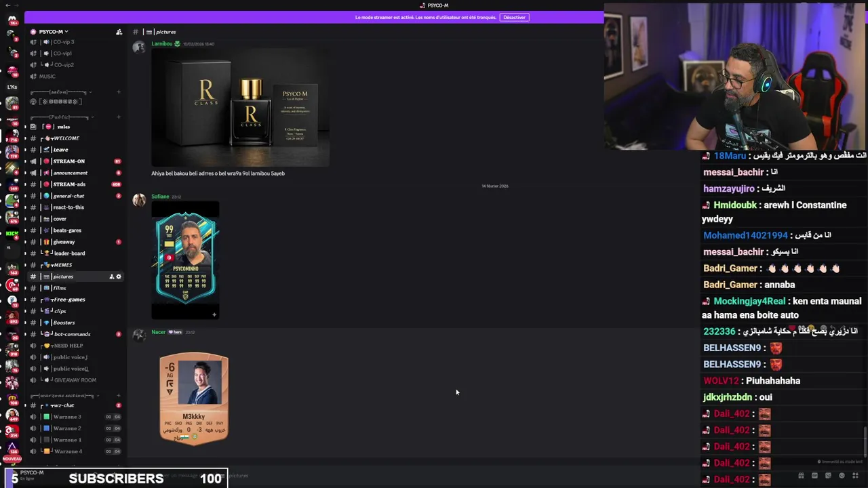
Task: Open the perfume box image from Larnibou
Action: (x=240, y=107)
